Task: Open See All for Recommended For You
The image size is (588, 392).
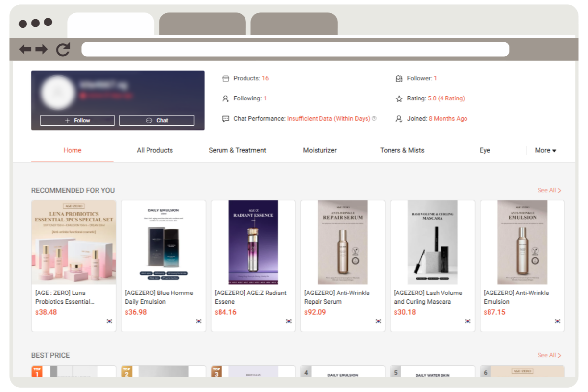Action: (x=549, y=190)
